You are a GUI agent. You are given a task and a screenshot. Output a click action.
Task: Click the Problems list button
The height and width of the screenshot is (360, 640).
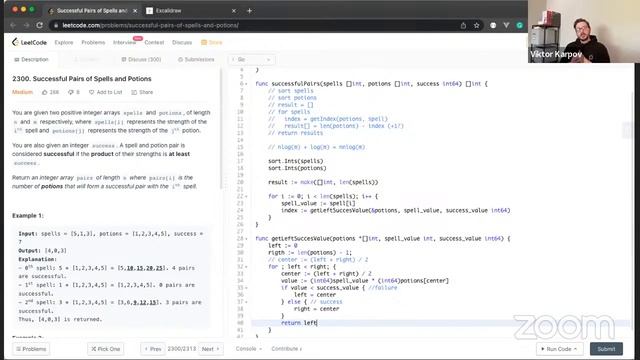(31, 349)
